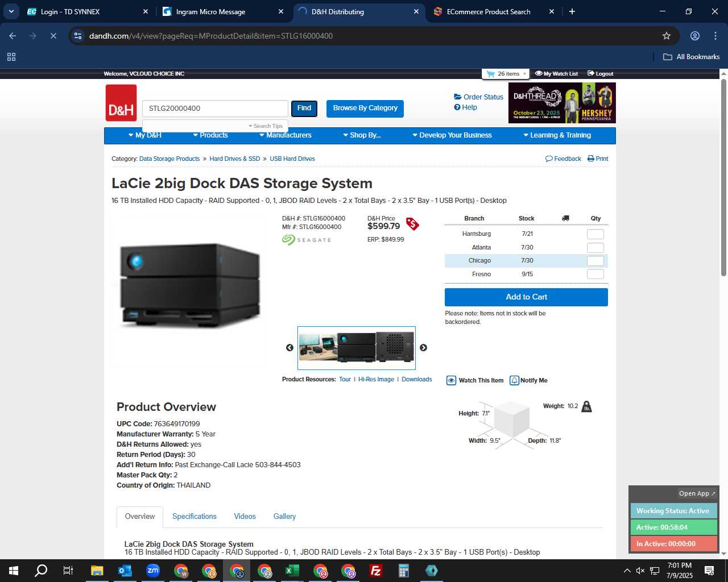The height and width of the screenshot is (582, 728).
Task: Open Calculator from the taskbar
Action: click(404, 571)
